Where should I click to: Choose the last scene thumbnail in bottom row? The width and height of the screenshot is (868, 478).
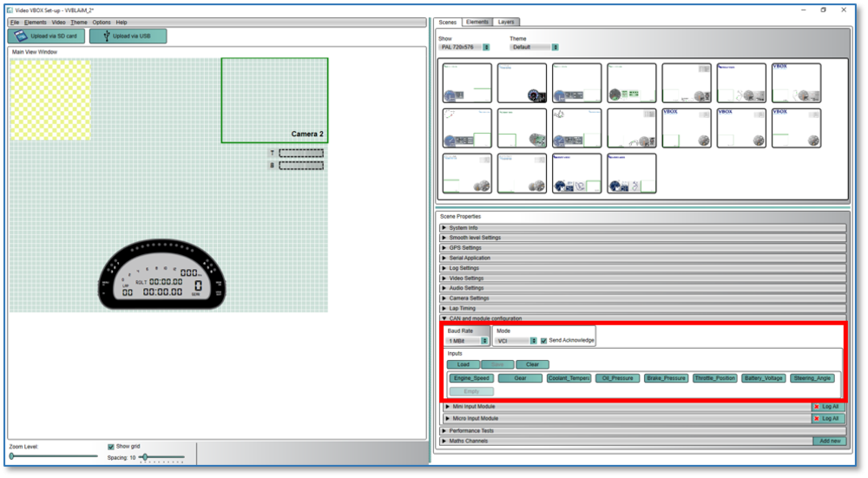632,174
